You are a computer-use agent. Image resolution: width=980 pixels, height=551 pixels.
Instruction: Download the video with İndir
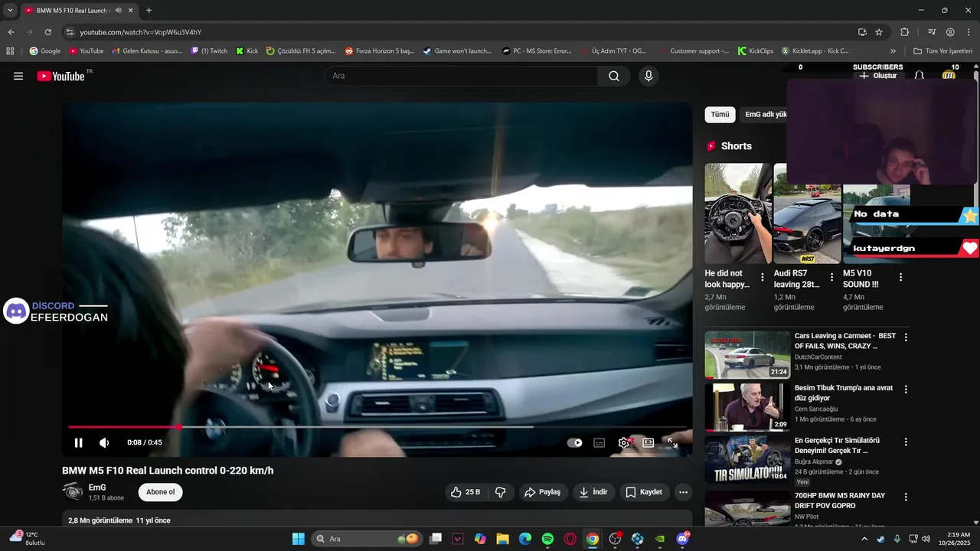point(593,492)
